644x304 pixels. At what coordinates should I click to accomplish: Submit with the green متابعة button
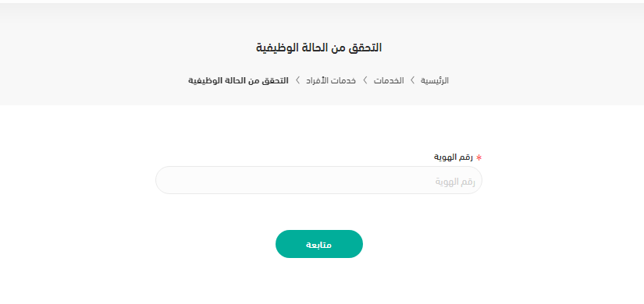click(319, 244)
